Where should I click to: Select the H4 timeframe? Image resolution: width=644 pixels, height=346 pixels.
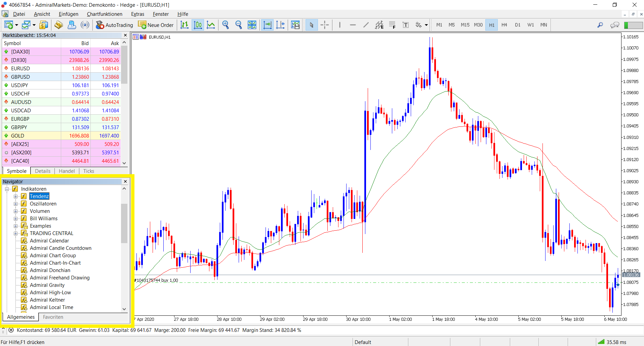504,25
